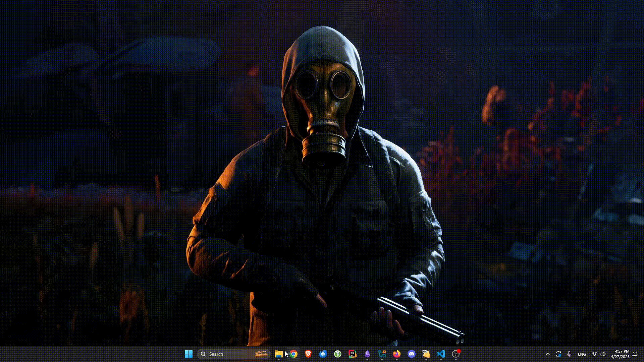This screenshot has height=362, width=644.
Task: Open the Wi-Fi network tray icon
Action: [x=594, y=354]
